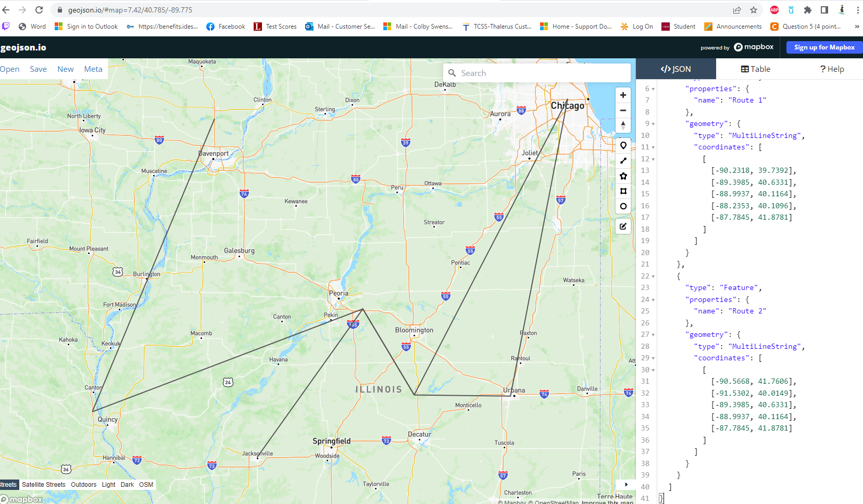Open the Save menu
The height and width of the screenshot is (504, 863).
point(38,69)
